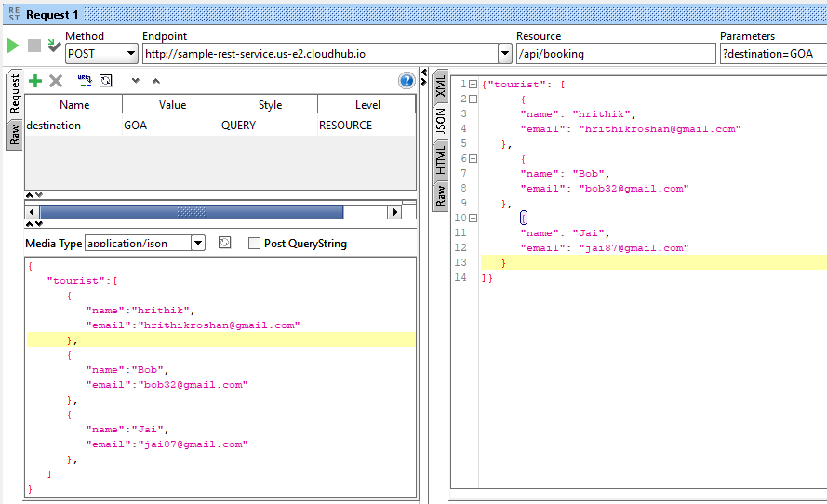Click the QUERY style cell
Image resolution: width=827 pixels, height=504 pixels.
tap(269, 126)
